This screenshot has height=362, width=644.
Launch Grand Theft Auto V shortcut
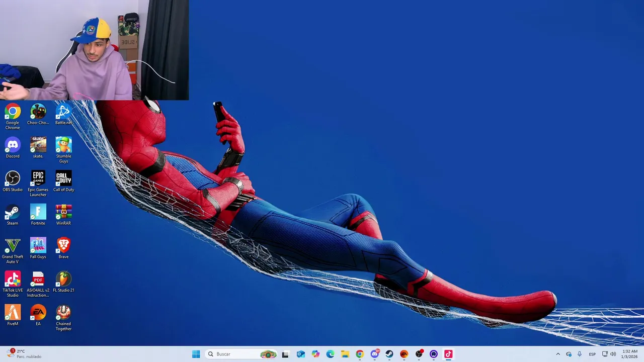[13, 251]
